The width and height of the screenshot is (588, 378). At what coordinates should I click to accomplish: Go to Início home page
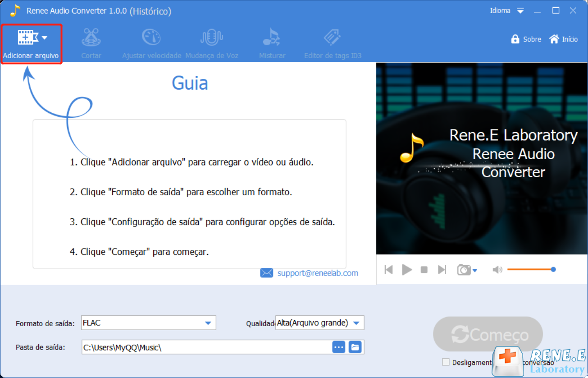[x=563, y=39]
